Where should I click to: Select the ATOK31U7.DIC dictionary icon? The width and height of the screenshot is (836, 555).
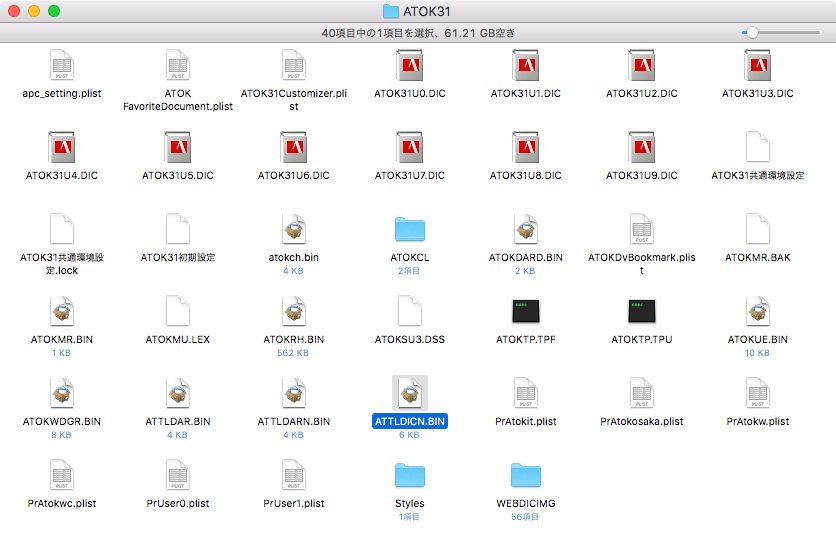tap(409, 147)
